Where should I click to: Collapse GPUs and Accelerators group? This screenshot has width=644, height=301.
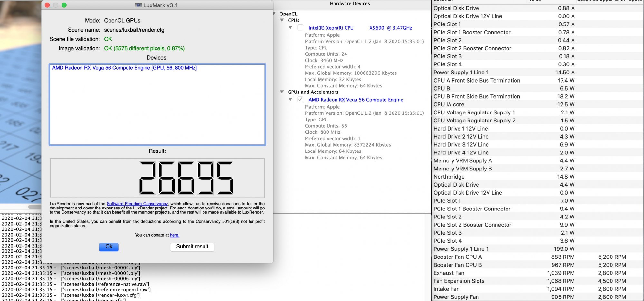[282, 92]
